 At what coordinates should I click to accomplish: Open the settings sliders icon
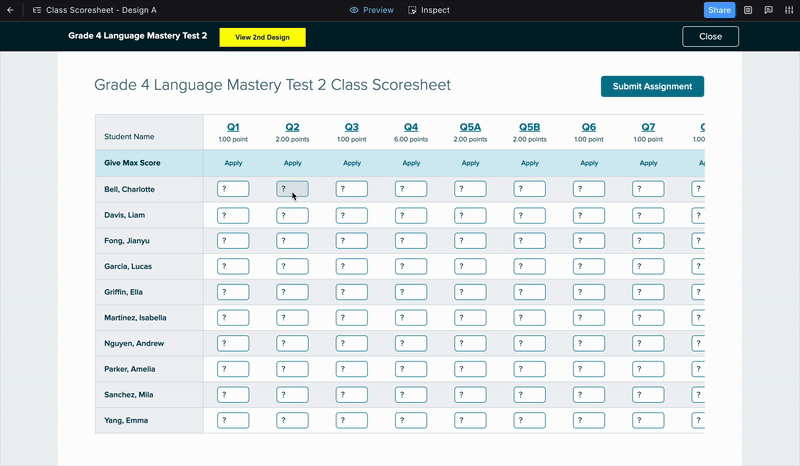(x=789, y=10)
